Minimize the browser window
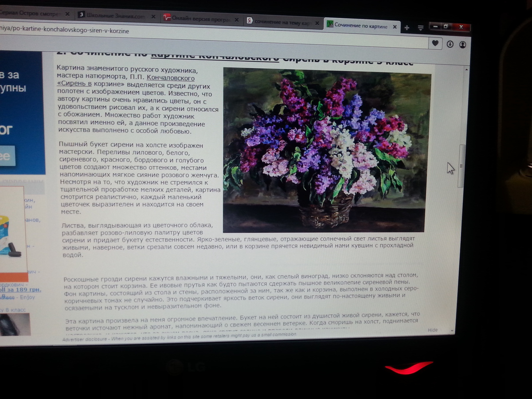Viewport: 532px width, 399px height. click(x=435, y=27)
